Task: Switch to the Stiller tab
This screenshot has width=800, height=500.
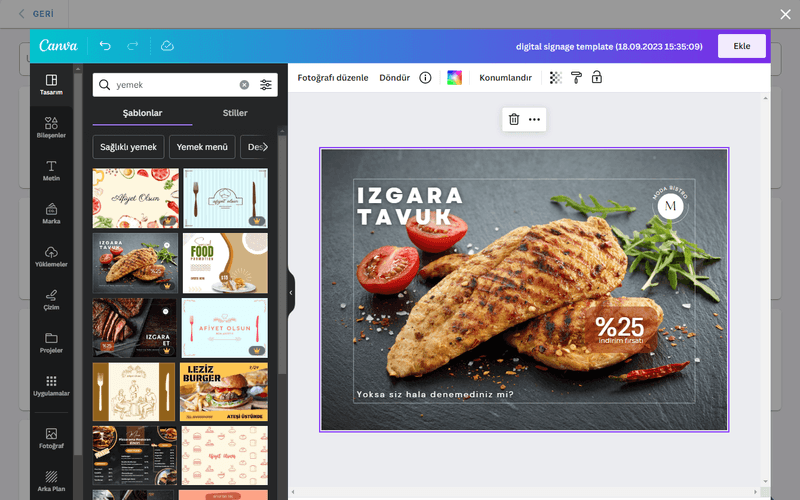Action: click(x=235, y=113)
